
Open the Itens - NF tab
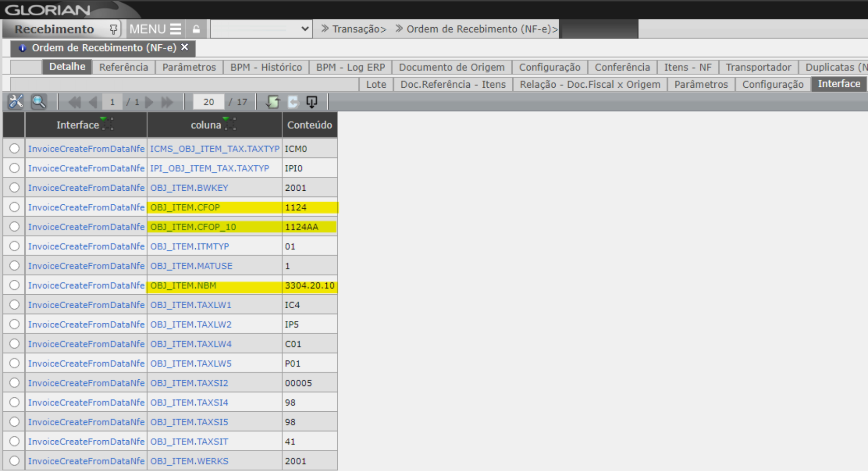(687, 67)
